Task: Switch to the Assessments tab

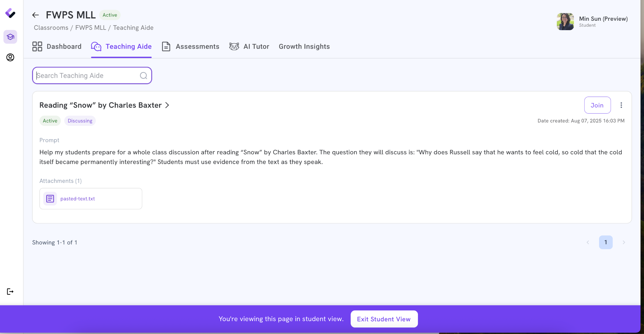Action: [191, 47]
